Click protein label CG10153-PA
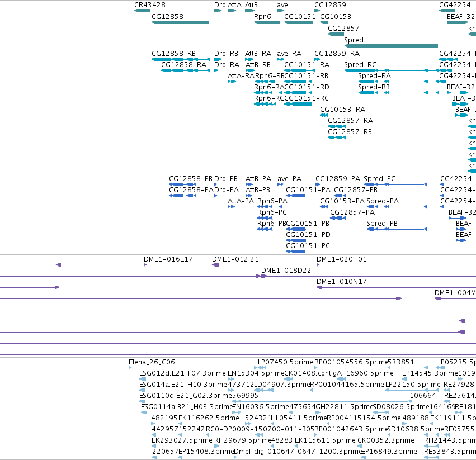The height and width of the screenshot is (460, 476). (342, 201)
